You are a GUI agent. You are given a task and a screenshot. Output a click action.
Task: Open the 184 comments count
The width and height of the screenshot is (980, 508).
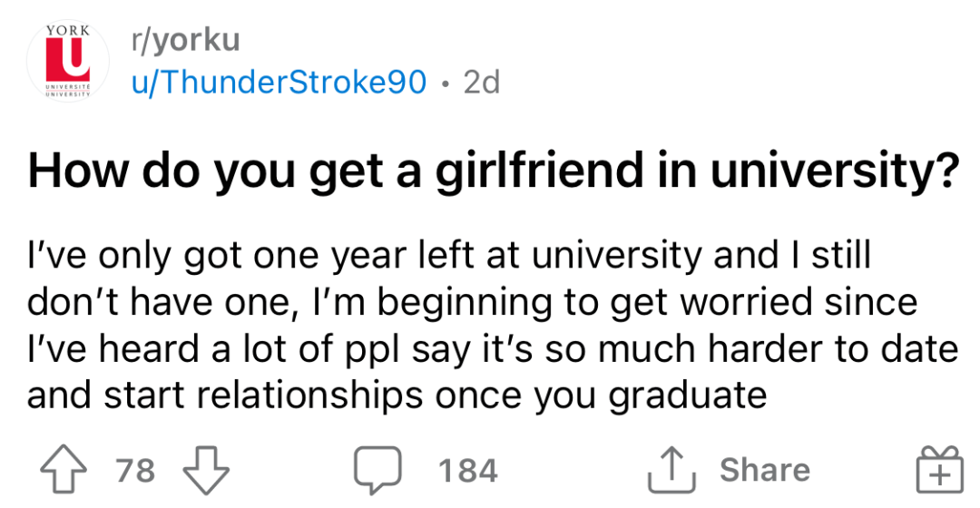(x=468, y=470)
